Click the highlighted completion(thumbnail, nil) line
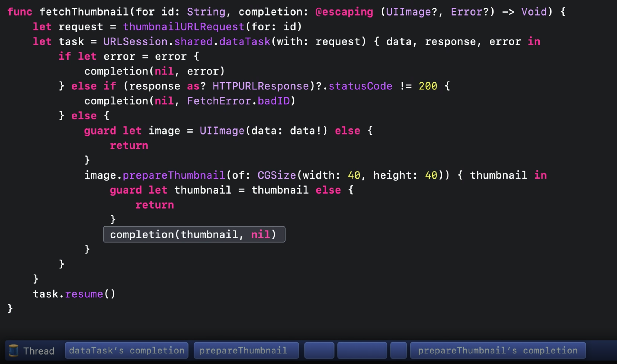The height and width of the screenshot is (364, 617). click(194, 234)
